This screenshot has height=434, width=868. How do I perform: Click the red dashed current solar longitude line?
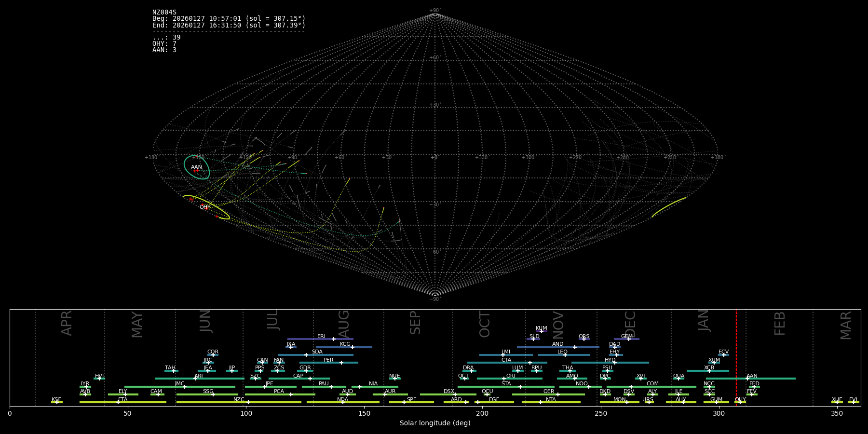(x=736, y=357)
